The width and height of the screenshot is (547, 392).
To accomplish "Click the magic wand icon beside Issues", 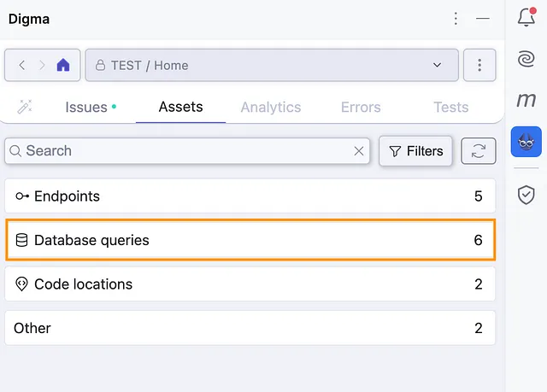I will [x=25, y=107].
